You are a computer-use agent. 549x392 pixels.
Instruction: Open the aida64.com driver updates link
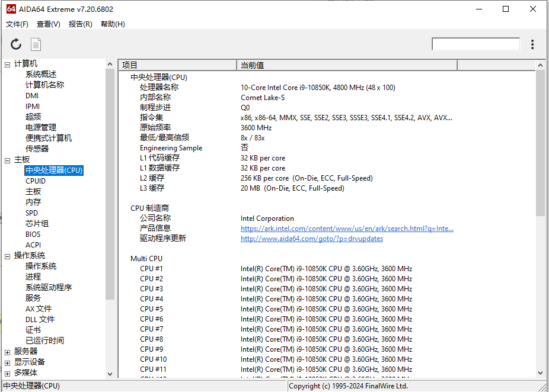point(312,239)
